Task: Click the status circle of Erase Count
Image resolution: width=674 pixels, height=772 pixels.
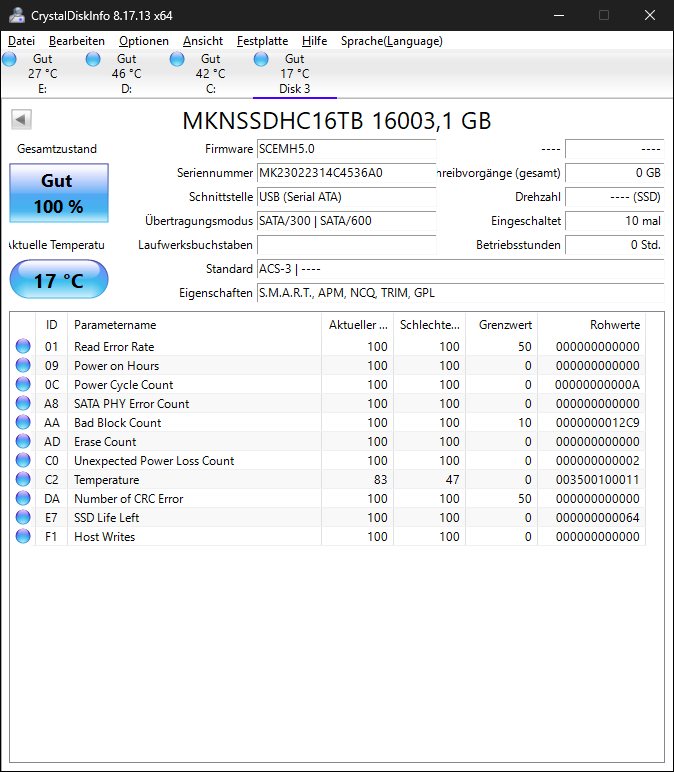Action: pos(23,441)
